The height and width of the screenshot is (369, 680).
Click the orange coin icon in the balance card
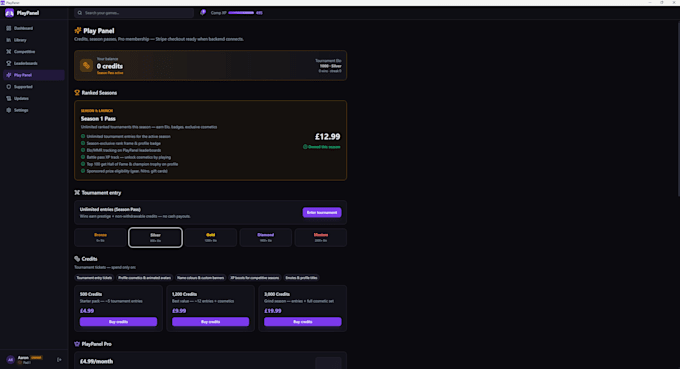(86, 65)
